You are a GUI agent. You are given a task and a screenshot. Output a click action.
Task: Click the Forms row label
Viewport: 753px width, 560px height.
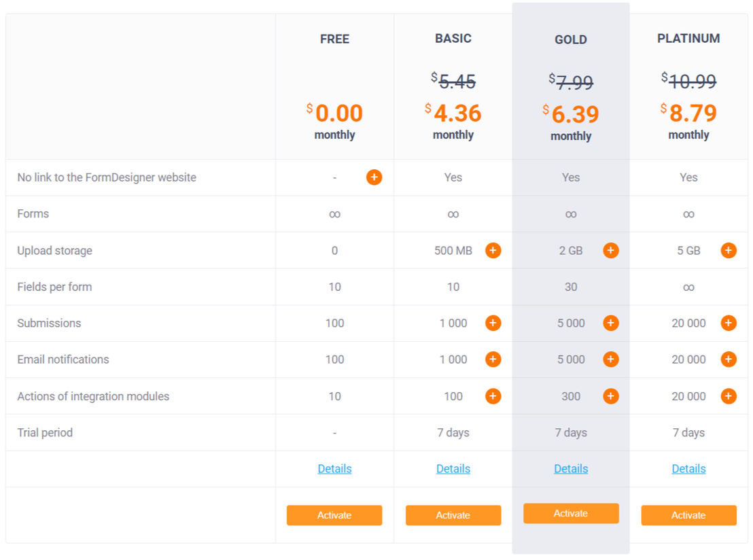[x=33, y=213]
